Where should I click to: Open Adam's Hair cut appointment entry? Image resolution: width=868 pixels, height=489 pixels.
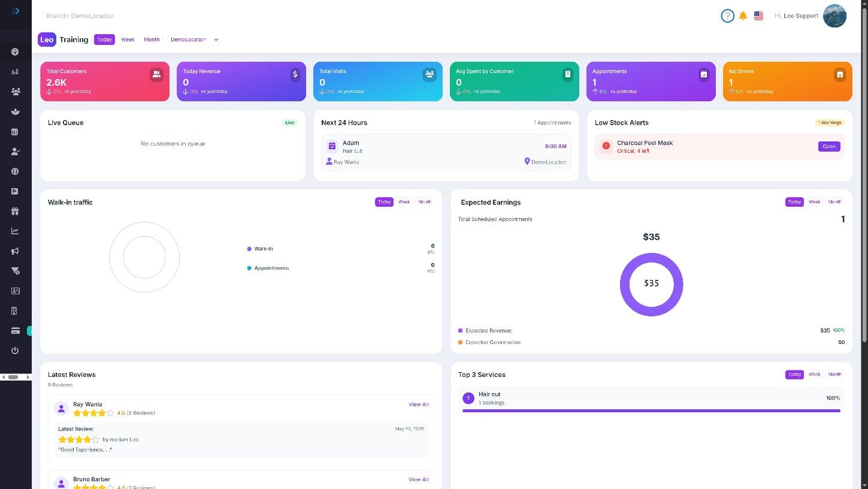pos(446,152)
